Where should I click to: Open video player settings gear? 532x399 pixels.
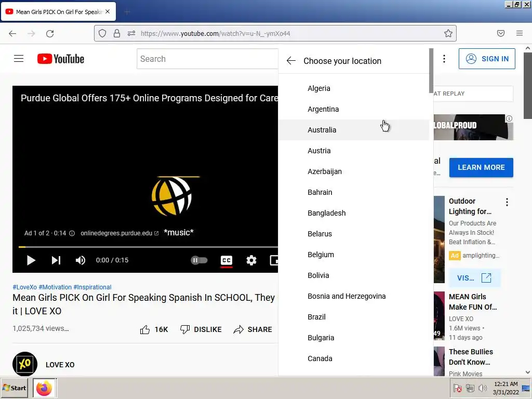coord(251,260)
